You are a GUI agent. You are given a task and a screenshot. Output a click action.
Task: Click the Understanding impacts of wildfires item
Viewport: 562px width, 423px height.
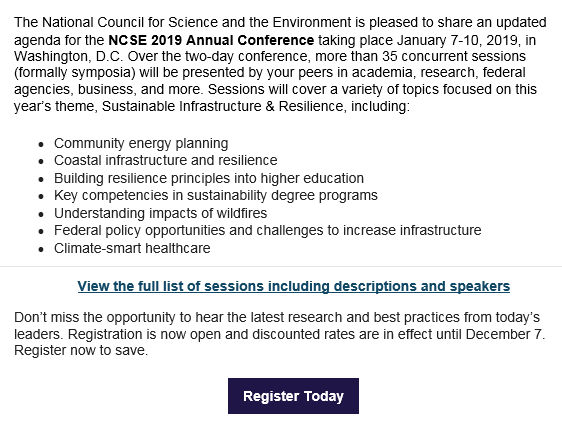tap(161, 213)
